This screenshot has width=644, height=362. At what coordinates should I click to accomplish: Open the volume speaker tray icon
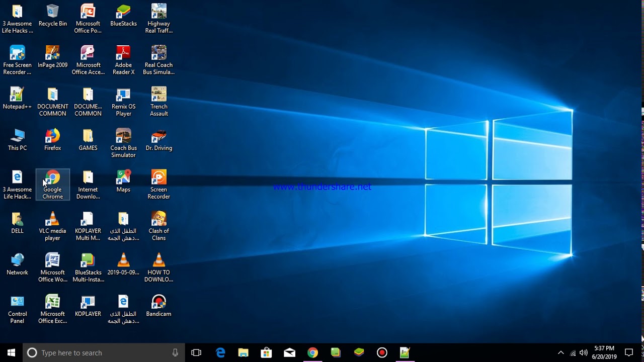584,352
